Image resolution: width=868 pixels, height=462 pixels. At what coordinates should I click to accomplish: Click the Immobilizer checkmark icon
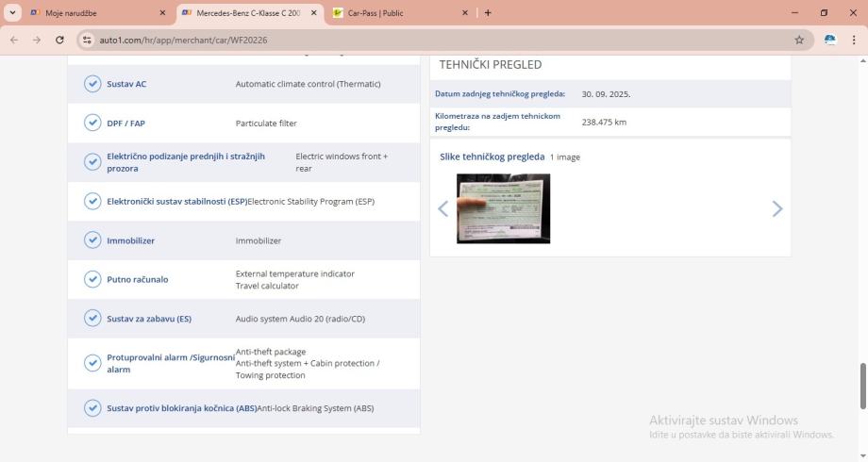click(92, 240)
